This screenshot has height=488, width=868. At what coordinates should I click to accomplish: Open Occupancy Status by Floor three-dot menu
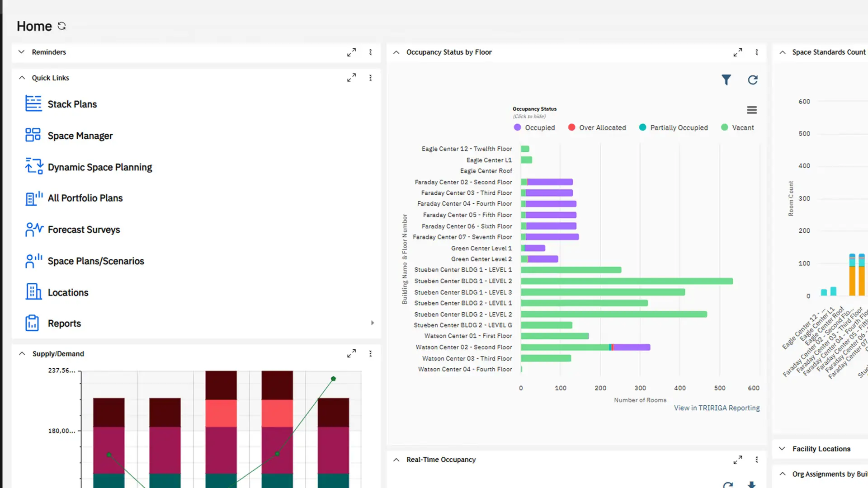pyautogui.click(x=757, y=52)
